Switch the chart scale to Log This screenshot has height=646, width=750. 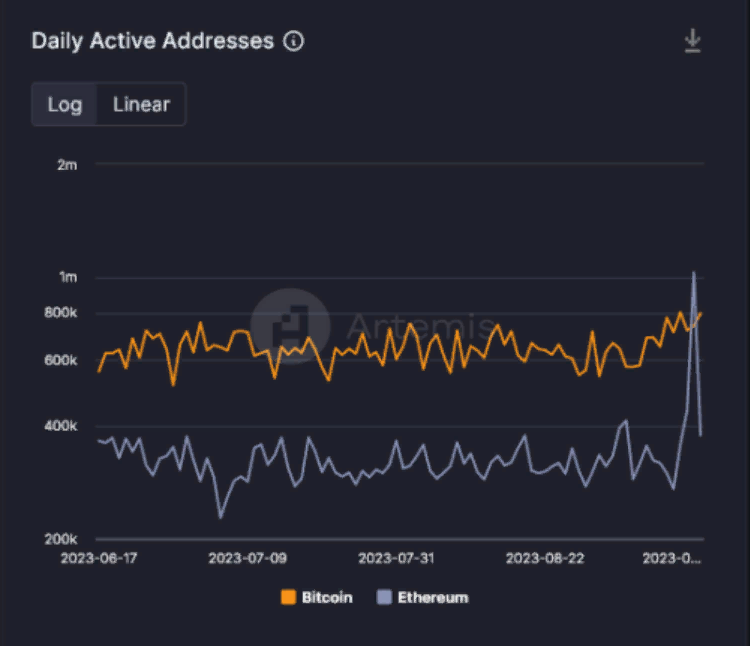65,104
